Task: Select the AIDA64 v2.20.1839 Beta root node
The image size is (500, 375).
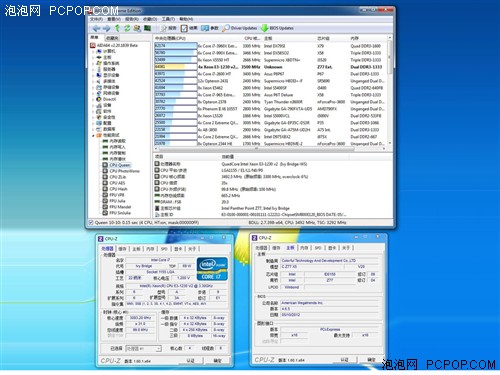Action: 114,45
